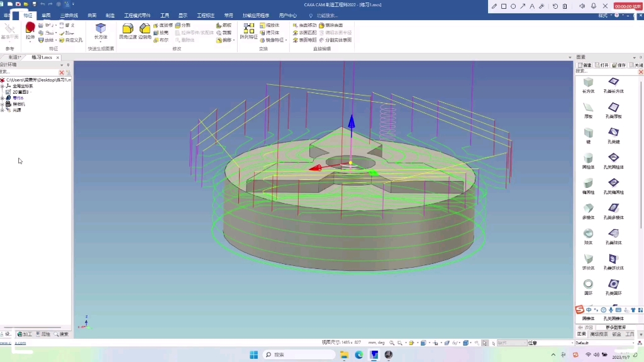Expand the 光源 (light source) tree node
This screenshot has width=644, height=362.
[x=3, y=110]
